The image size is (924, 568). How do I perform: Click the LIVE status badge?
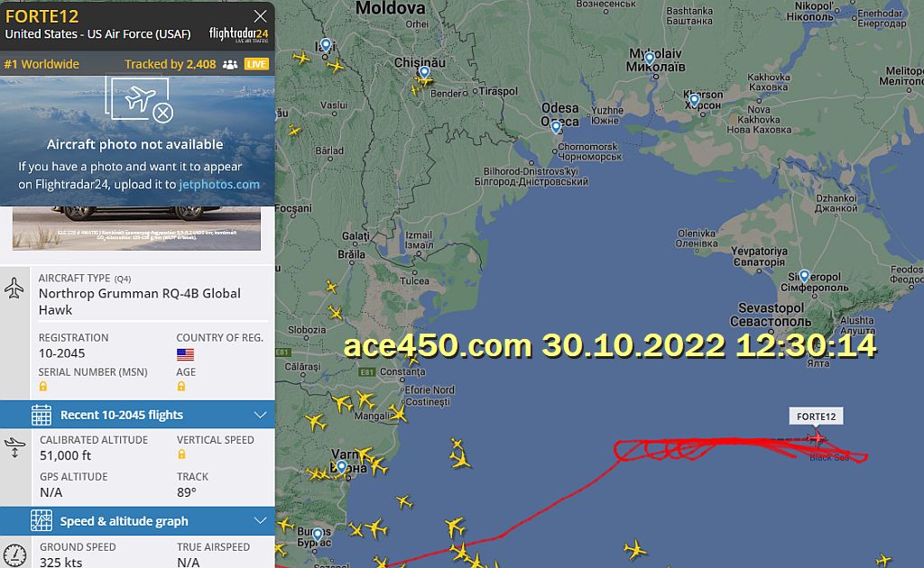click(256, 64)
